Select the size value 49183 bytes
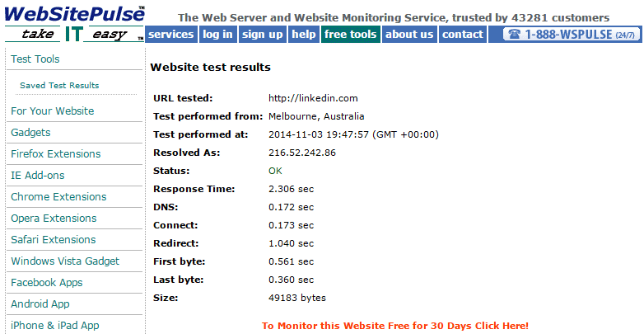644x334 pixels. coord(297,298)
